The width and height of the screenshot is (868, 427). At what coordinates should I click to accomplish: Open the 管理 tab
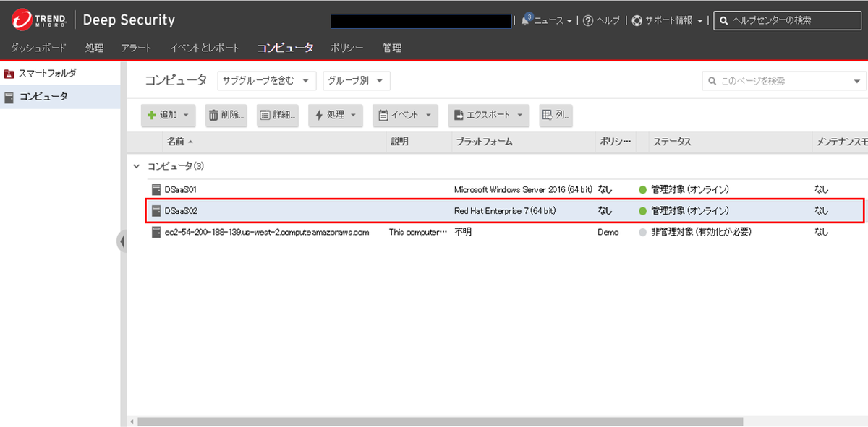pos(392,48)
